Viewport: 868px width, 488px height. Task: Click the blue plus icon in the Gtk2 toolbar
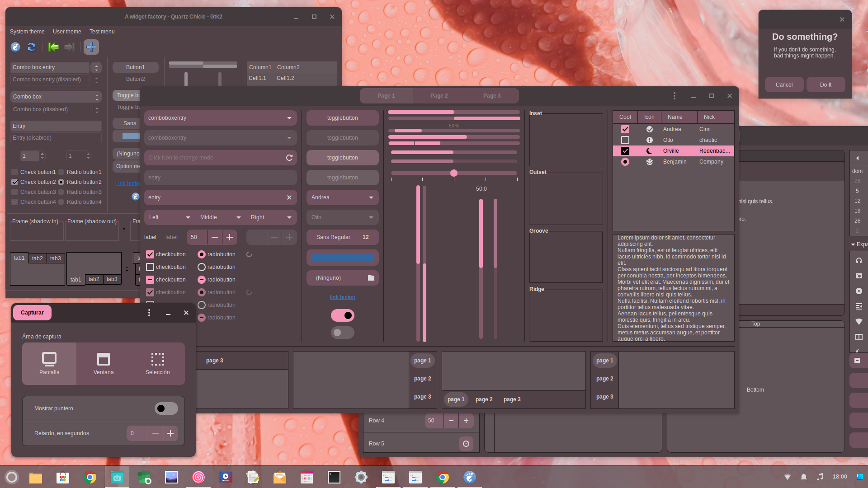tap(91, 47)
